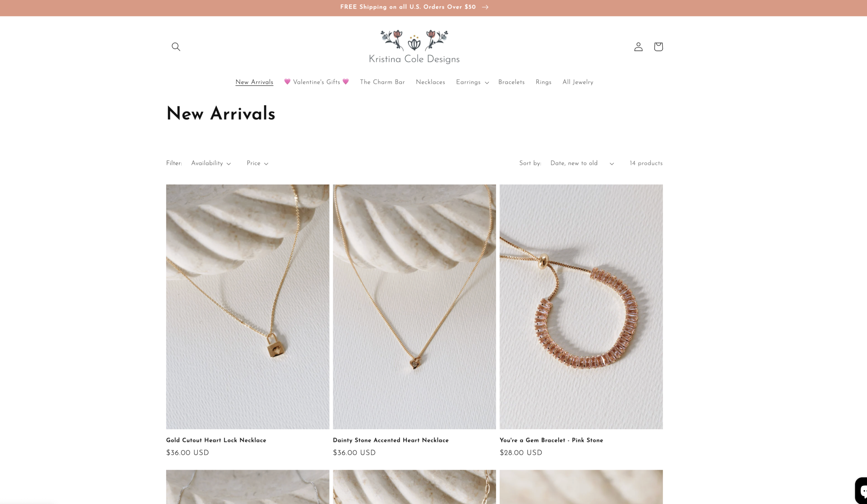Open the Sort by dropdown
This screenshot has height=504, width=867.
(x=582, y=163)
